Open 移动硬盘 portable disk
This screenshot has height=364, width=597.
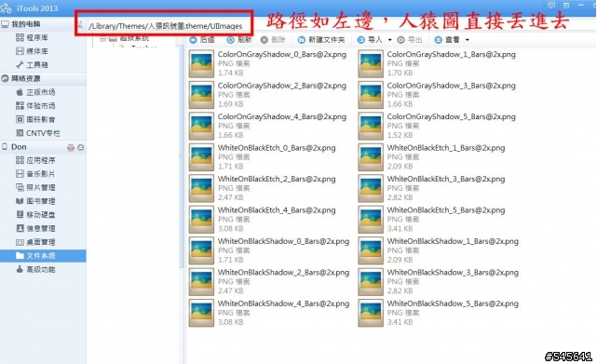(35, 215)
